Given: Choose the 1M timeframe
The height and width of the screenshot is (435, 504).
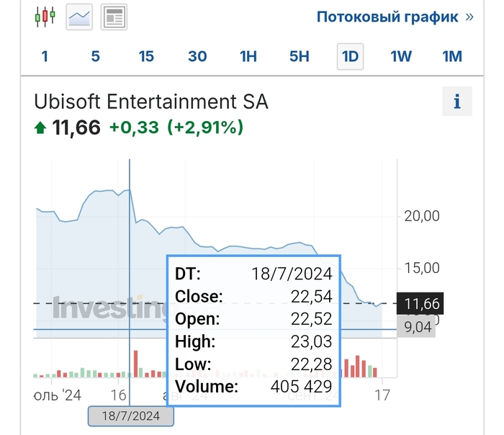Looking at the screenshot, I should click(452, 56).
